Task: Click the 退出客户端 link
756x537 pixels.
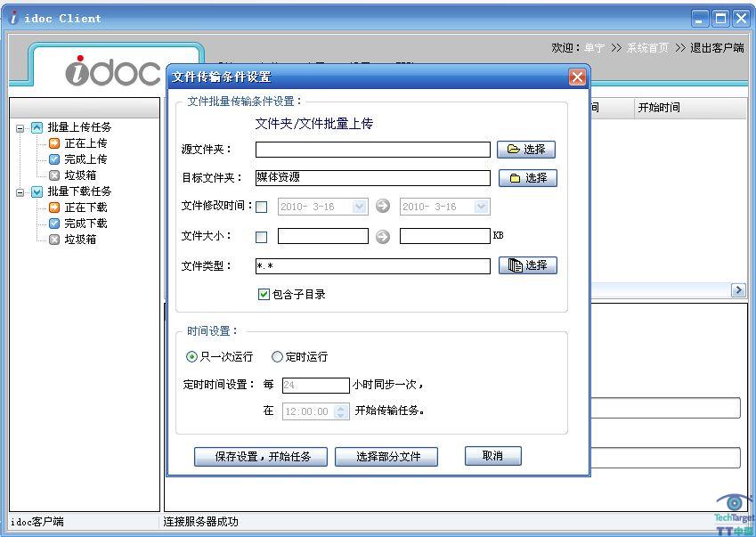Action: (717, 48)
